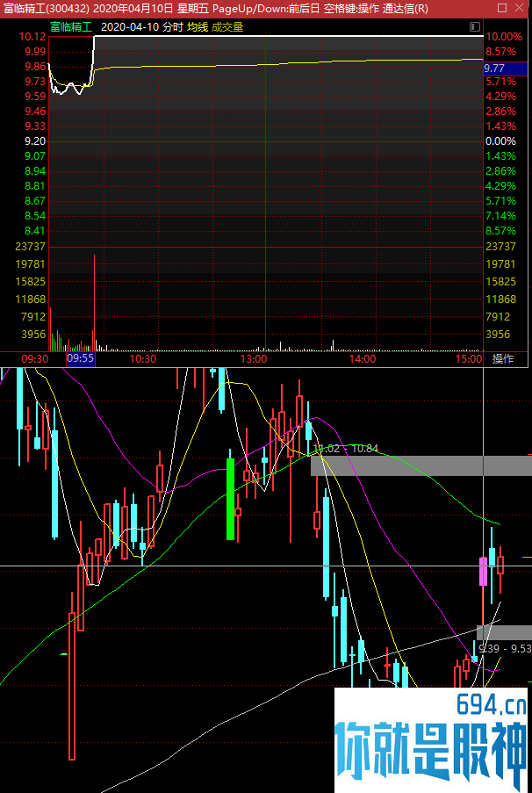
Task: Click the 2020-04-10 分时 label
Action: [x=141, y=27]
